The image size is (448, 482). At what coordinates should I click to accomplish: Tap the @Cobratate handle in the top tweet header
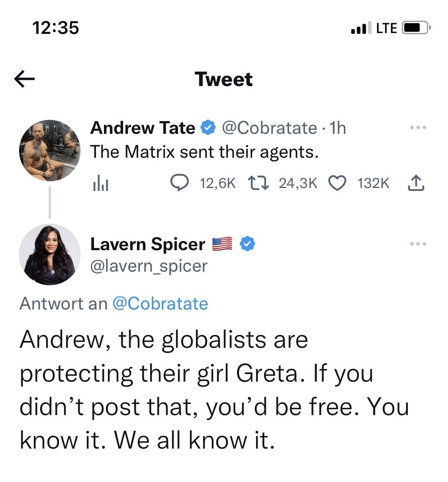tap(269, 128)
